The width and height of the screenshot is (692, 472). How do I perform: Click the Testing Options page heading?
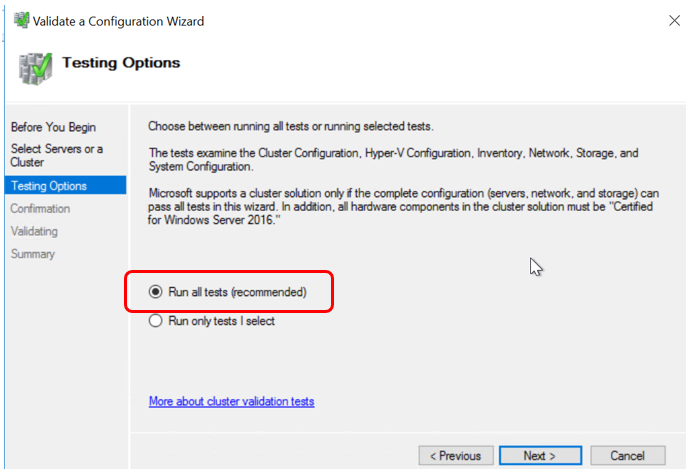(121, 63)
